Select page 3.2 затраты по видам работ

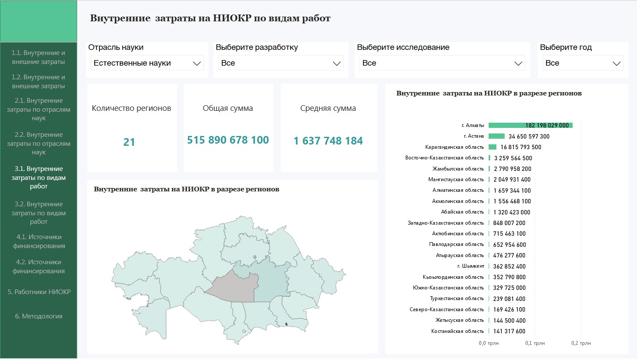point(38,213)
